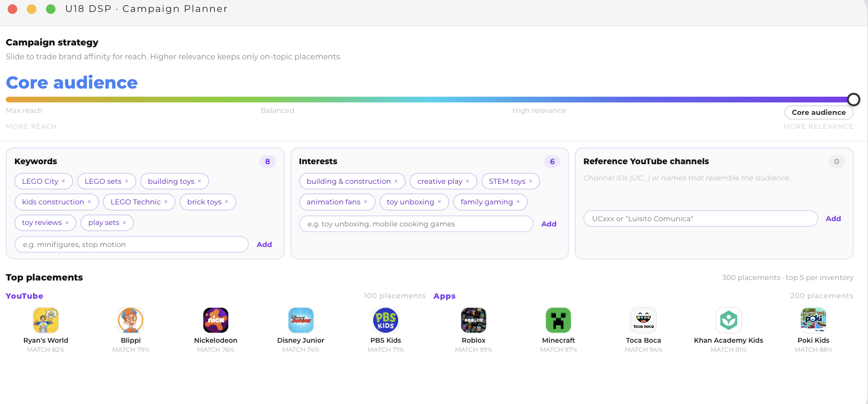Select the Disney Junior placement icon
Viewport: 868px width, 404px height.
coord(301,320)
